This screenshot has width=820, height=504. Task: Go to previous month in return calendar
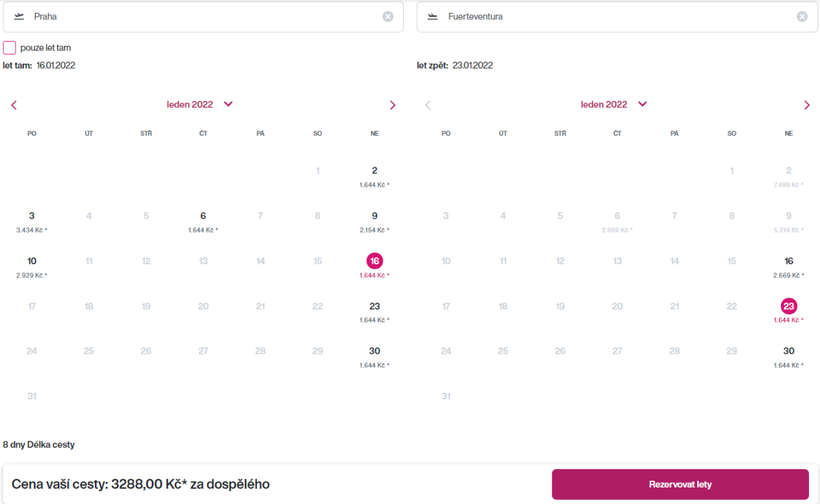tap(428, 105)
